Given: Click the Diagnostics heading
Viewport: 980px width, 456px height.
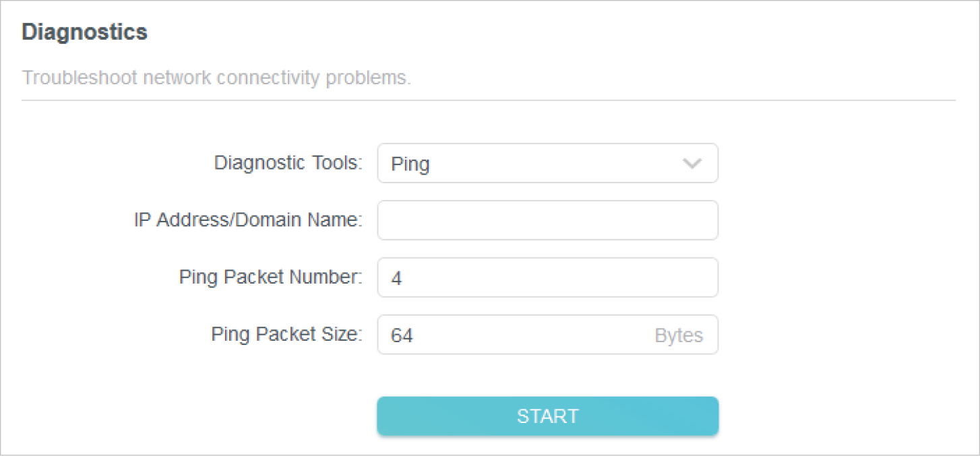Looking at the screenshot, I should click(84, 32).
